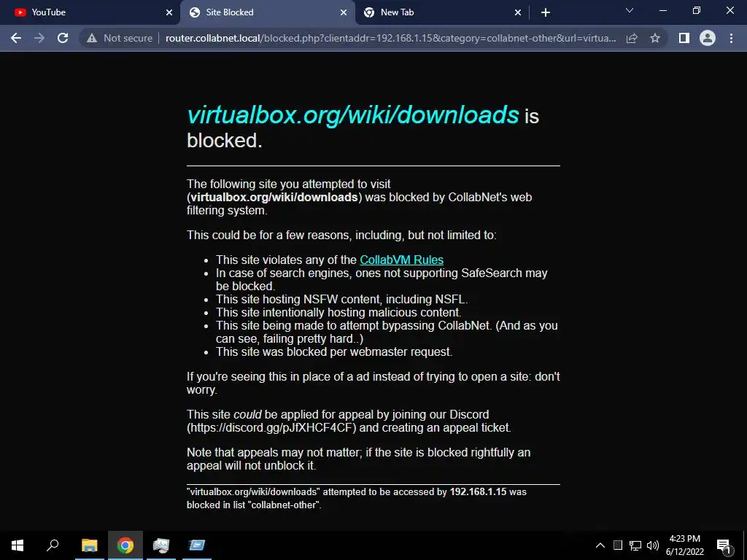This screenshot has width=747, height=560.
Task: Open a new tab with the plus button
Action: [x=546, y=12]
